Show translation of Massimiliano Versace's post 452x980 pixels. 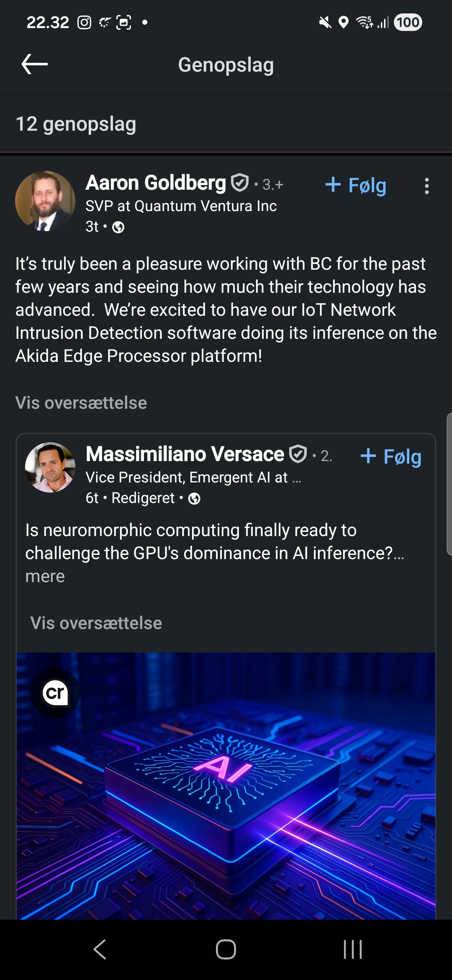pos(96,623)
